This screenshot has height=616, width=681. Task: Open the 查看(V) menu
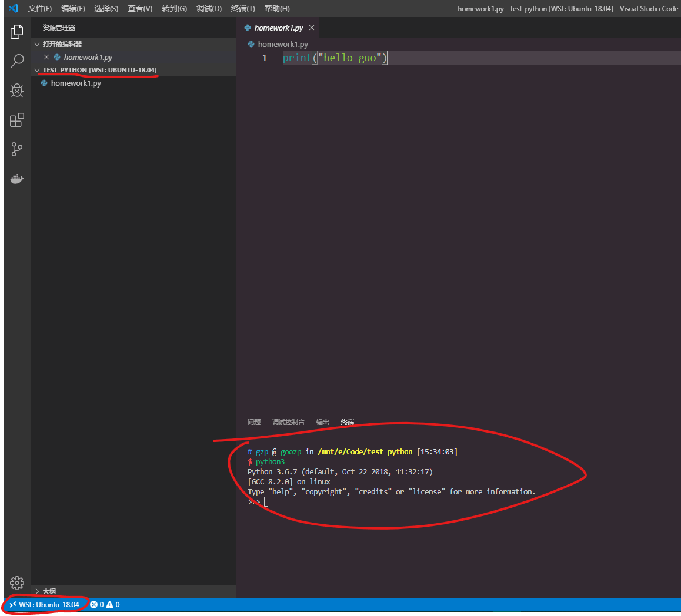140,9
